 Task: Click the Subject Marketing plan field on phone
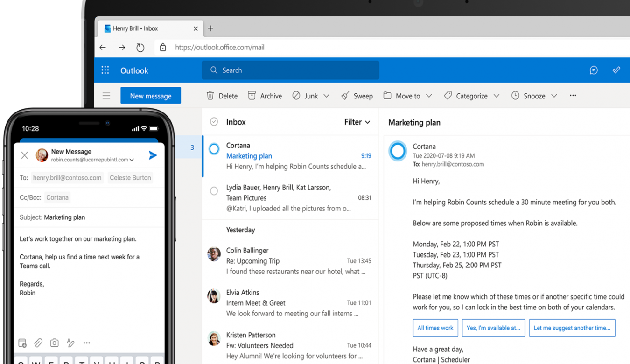(89, 217)
